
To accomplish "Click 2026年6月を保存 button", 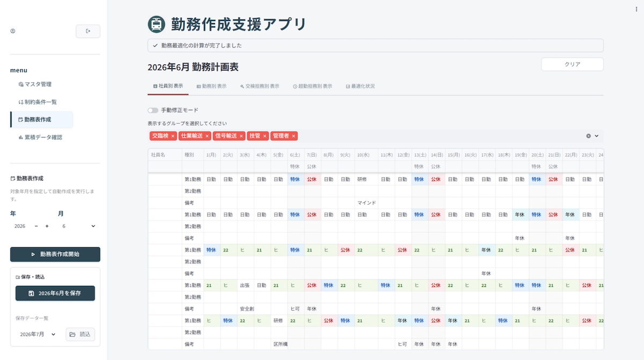I will click(x=55, y=293).
